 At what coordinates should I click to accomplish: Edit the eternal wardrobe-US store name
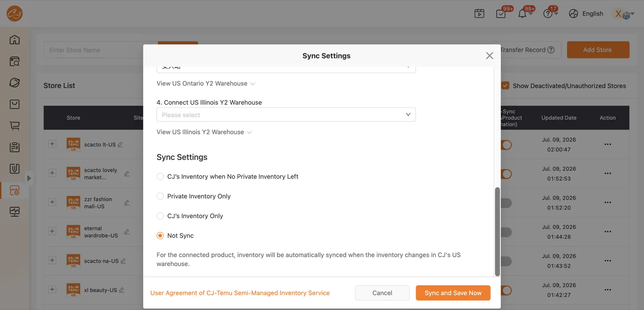tap(127, 232)
